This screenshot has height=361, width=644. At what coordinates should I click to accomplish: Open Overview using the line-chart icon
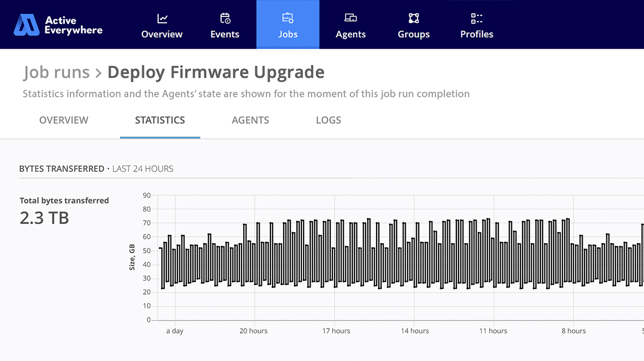point(161,18)
